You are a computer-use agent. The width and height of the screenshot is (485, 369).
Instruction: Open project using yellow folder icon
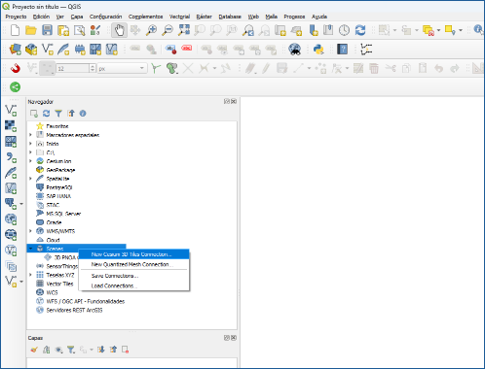click(x=31, y=31)
